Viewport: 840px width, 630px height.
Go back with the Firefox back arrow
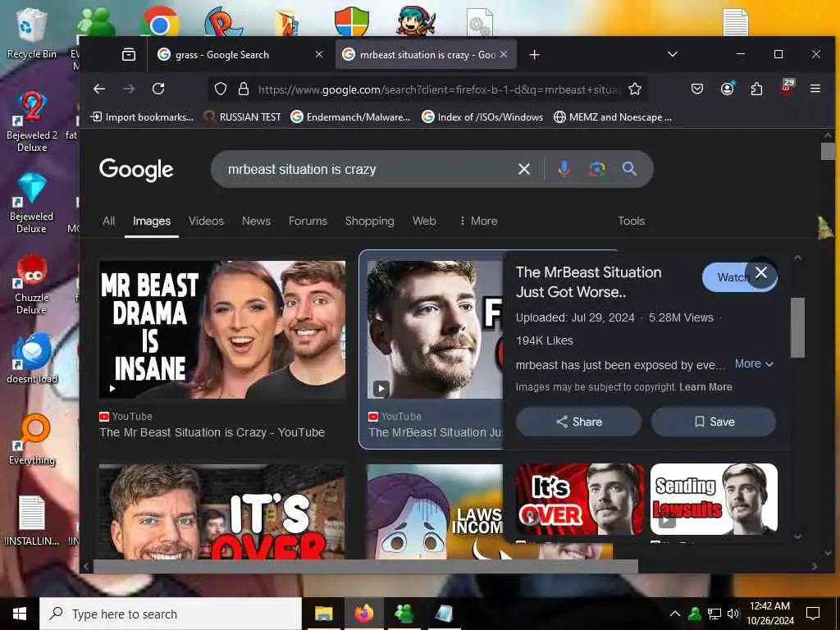99,89
